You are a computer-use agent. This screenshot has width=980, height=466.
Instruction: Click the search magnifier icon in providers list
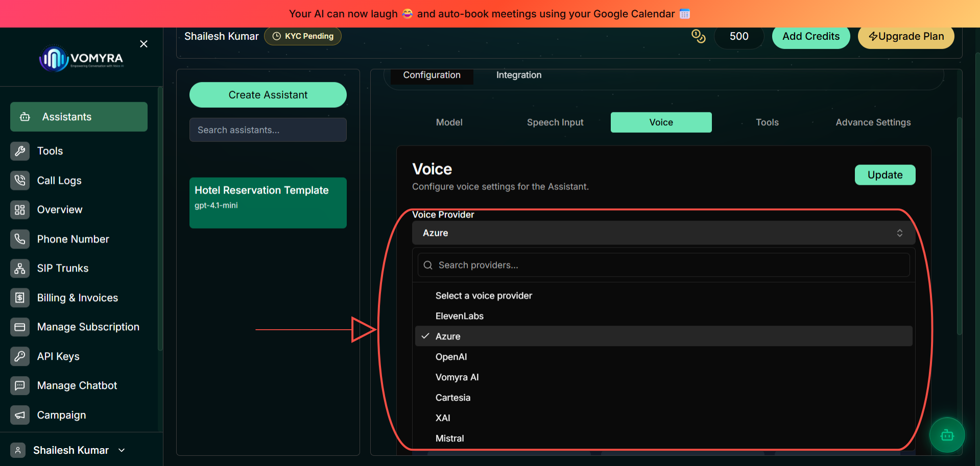[x=428, y=265]
